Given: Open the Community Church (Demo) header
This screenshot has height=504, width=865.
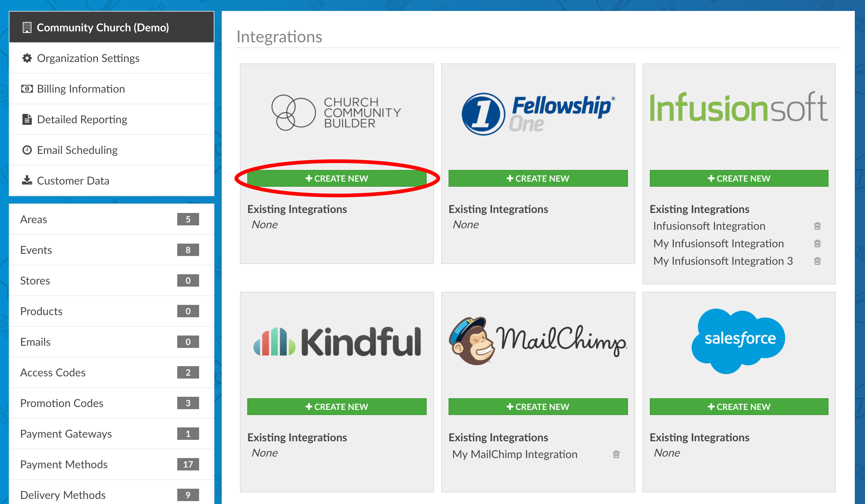Looking at the screenshot, I should click(x=103, y=28).
